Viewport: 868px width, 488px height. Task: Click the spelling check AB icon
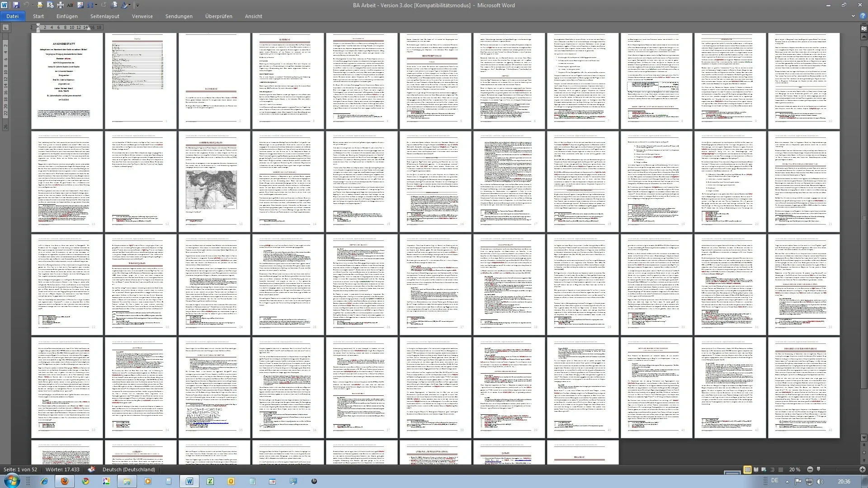(x=70, y=5)
